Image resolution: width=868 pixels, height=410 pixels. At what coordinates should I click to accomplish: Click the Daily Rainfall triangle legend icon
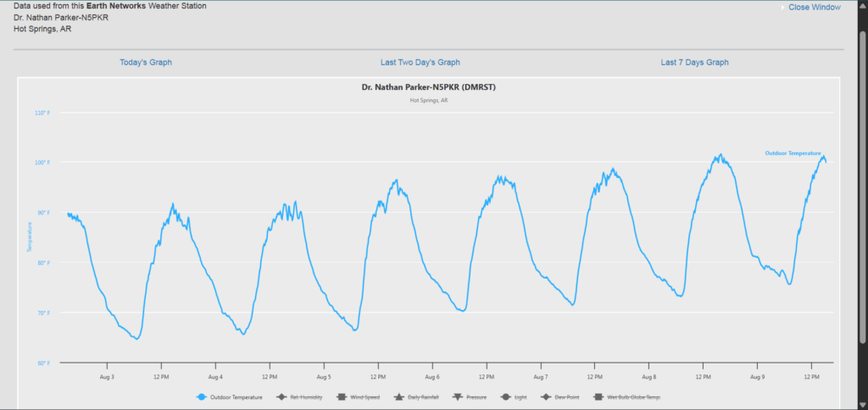pyautogui.click(x=398, y=396)
